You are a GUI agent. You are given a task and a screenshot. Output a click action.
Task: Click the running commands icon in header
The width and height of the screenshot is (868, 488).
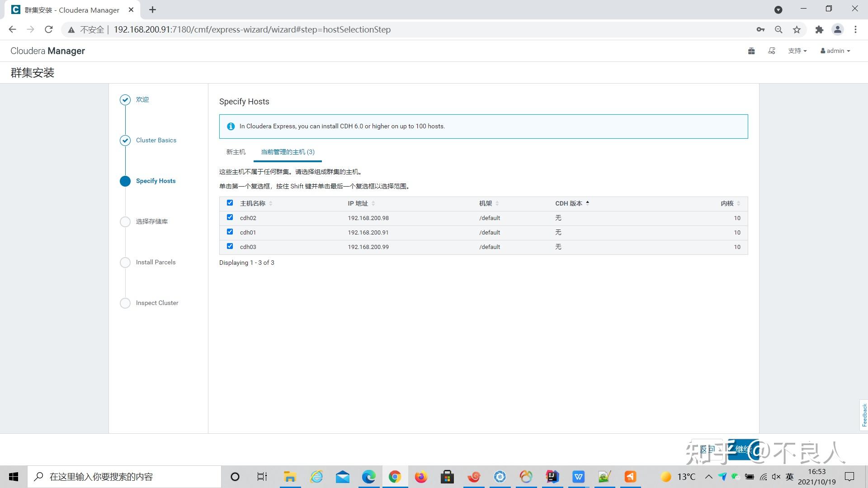[x=772, y=51]
